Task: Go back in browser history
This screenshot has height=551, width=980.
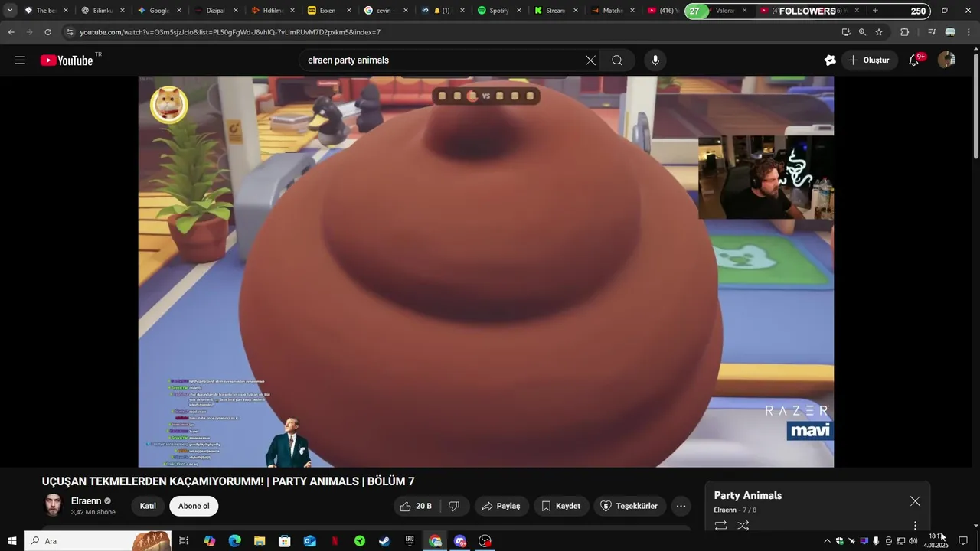Action: [x=11, y=32]
